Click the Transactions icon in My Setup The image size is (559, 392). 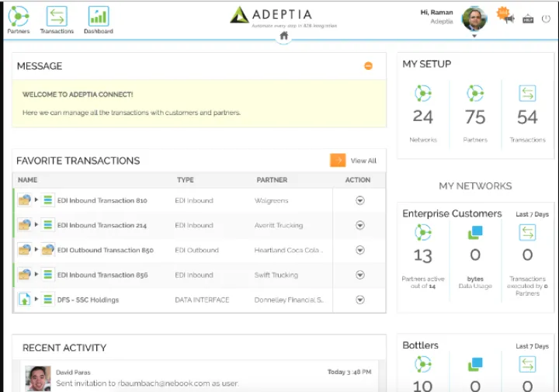pos(527,94)
